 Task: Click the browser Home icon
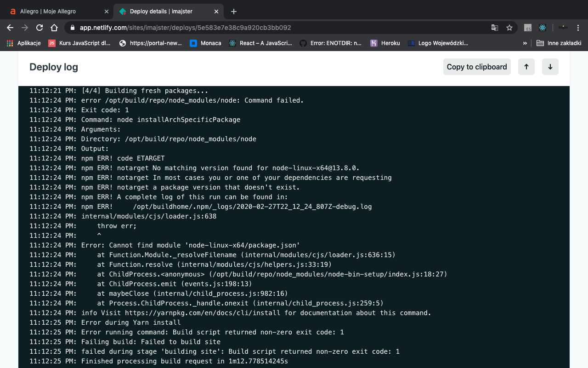pos(54,28)
